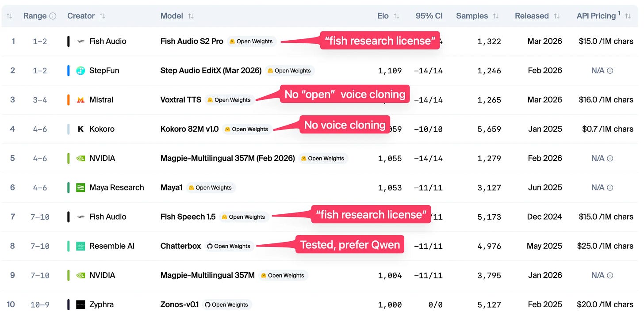This screenshot has height=319, width=644.
Task: Sort table by Released column
Action: pos(556,16)
